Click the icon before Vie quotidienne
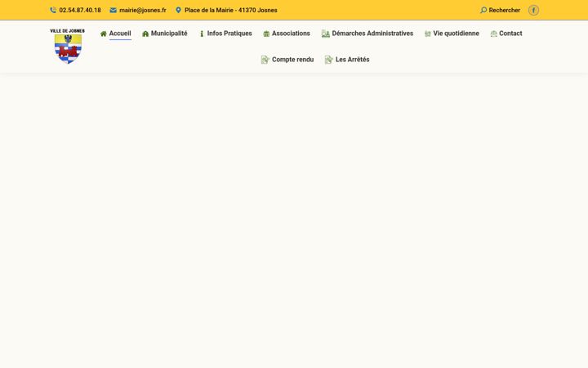This screenshot has width=588, height=368. tap(427, 34)
